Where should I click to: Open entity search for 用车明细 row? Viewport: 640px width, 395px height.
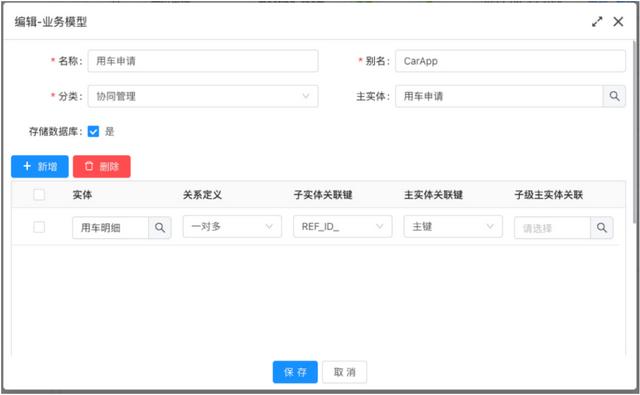point(160,228)
